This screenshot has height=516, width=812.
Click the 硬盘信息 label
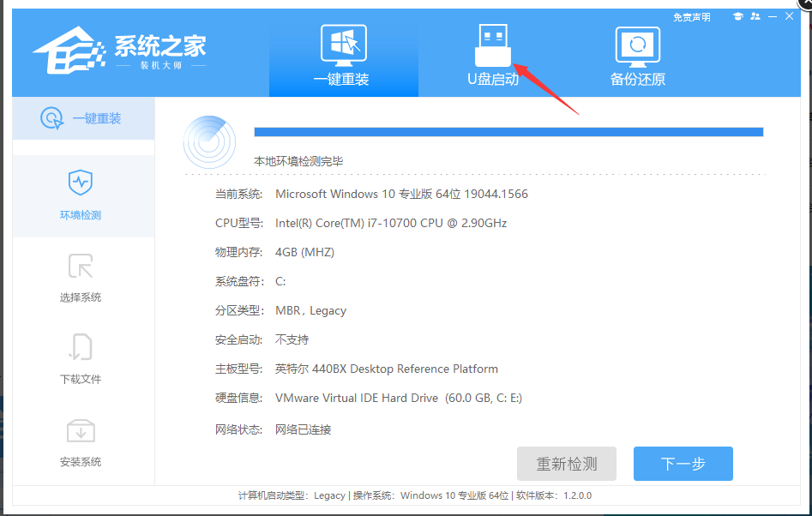(x=238, y=398)
